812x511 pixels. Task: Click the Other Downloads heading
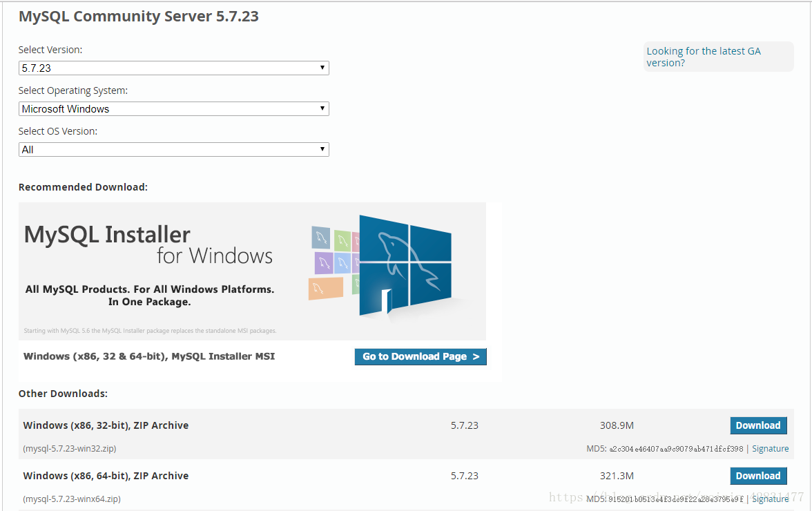click(64, 394)
